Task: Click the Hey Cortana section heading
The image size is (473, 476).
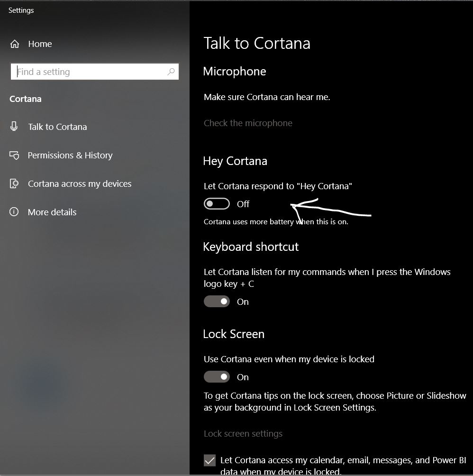Action: (235, 161)
